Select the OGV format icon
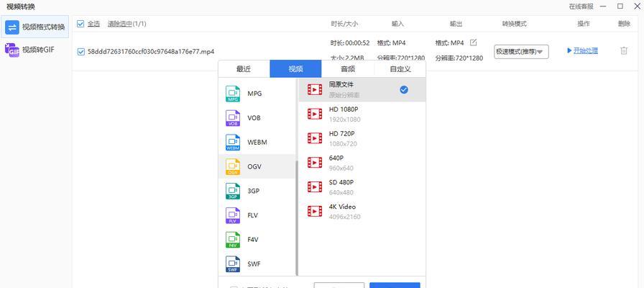644x288 pixels. pyautogui.click(x=233, y=166)
